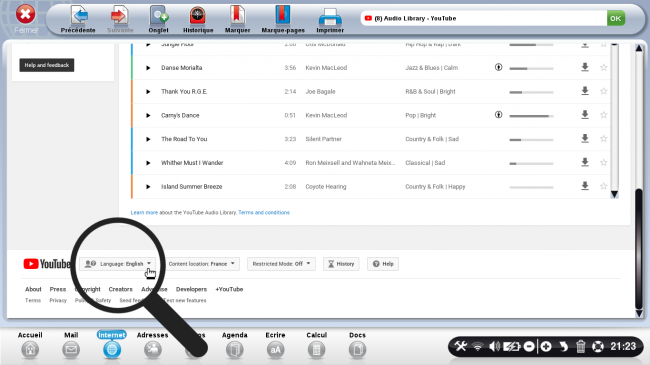Bookmark this page with Marquer

[237, 19]
